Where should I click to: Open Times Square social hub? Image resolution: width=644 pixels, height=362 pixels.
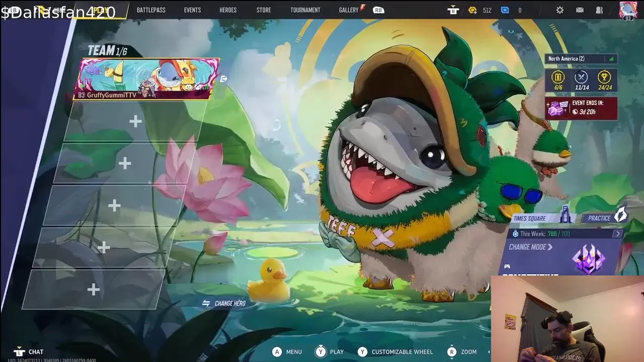pos(542,218)
